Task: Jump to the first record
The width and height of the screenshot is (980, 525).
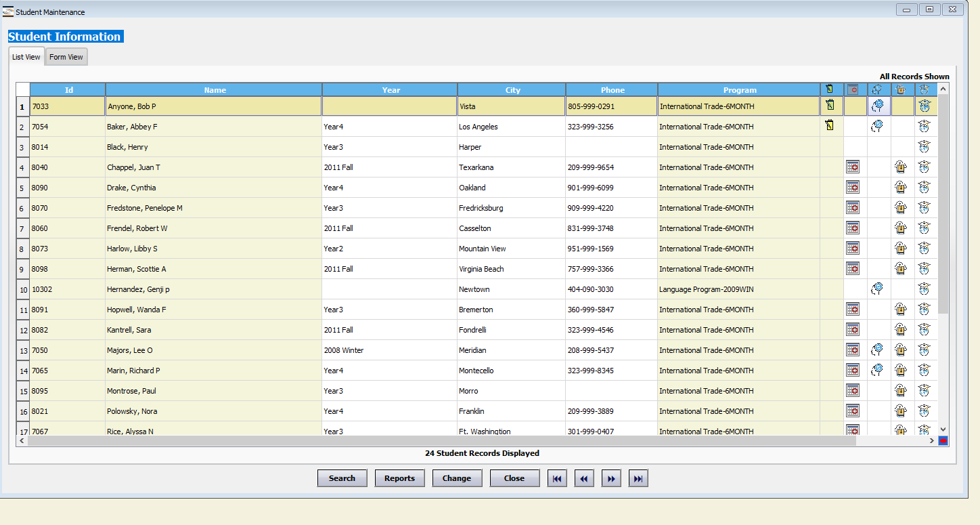Action: [x=557, y=478]
